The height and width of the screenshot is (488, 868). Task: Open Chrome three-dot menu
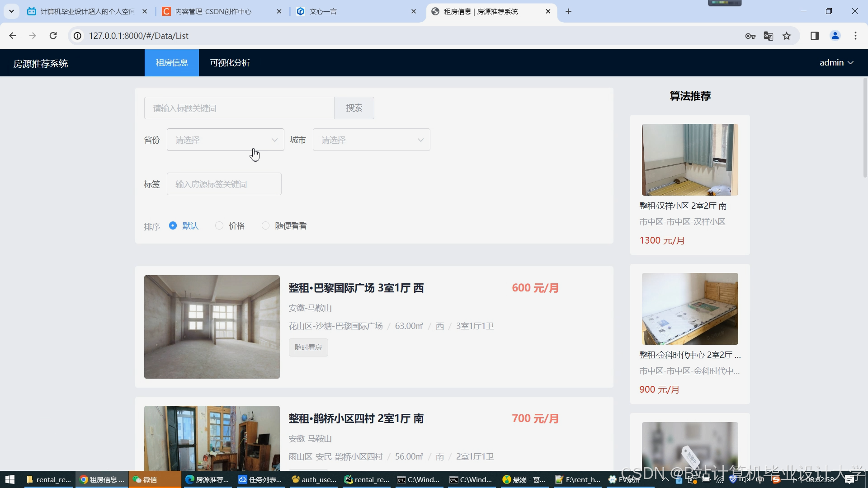pos(855,36)
